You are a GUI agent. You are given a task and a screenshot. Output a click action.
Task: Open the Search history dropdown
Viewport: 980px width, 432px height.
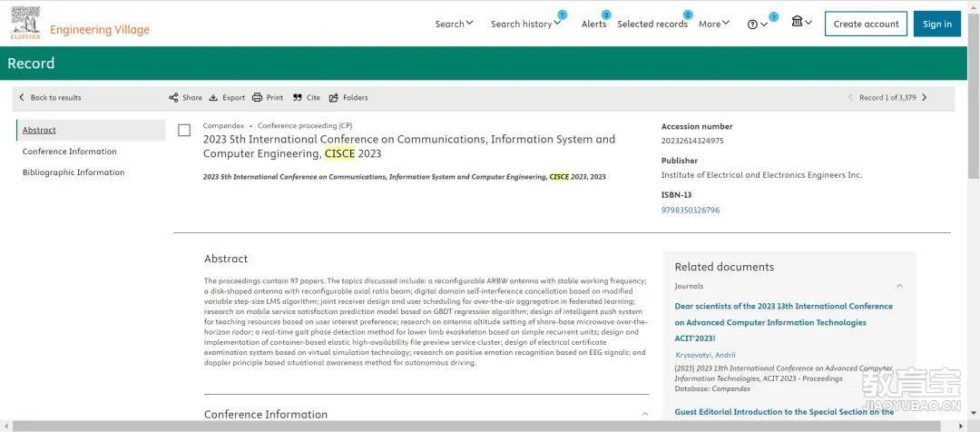525,24
